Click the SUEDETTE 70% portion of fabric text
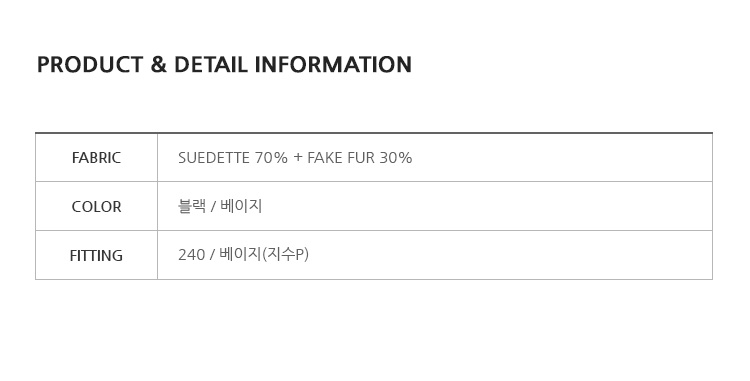Image resolution: width=750 pixels, height=381 pixels. point(233,158)
